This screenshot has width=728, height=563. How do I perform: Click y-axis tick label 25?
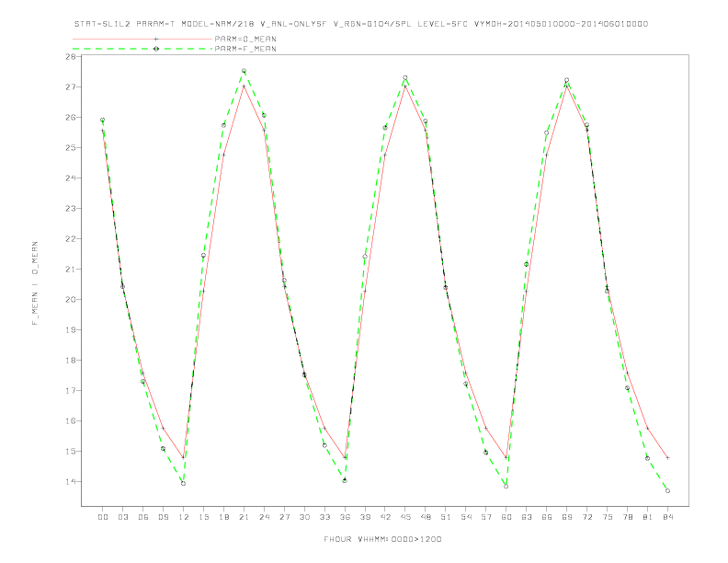tap(71, 148)
